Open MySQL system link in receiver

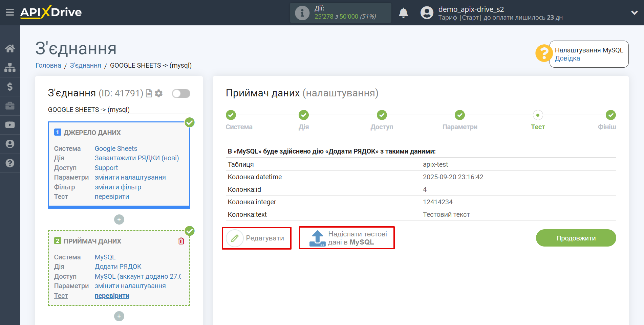click(x=105, y=257)
